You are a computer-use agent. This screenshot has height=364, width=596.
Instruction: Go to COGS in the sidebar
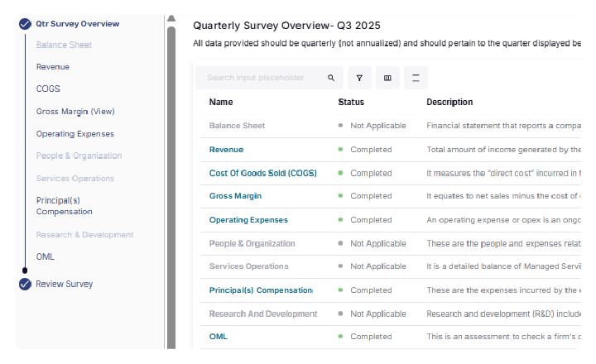[x=48, y=89]
